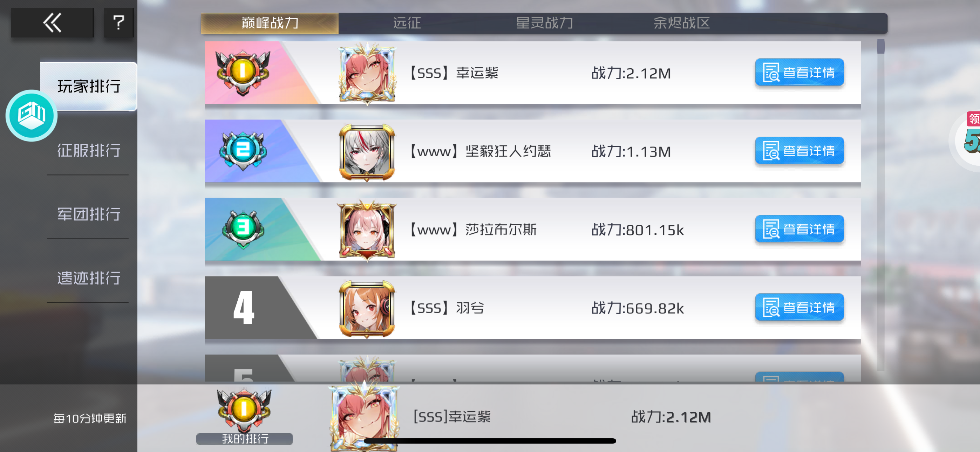Screen dimensions: 980x452
Task: Switch to the 远征 tab
Action: tap(407, 23)
